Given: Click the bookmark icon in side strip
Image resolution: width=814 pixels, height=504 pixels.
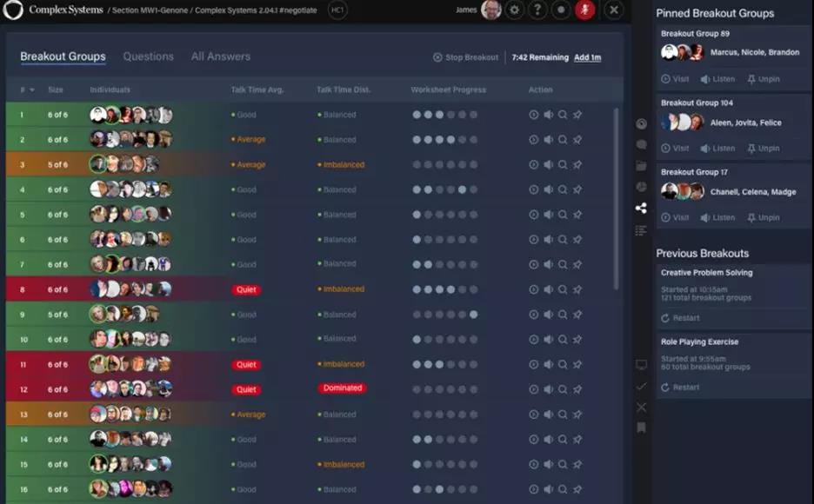Looking at the screenshot, I should [641, 428].
